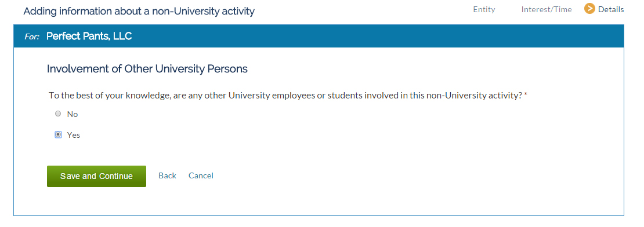Switch to the Interest/Time step

[547, 9]
